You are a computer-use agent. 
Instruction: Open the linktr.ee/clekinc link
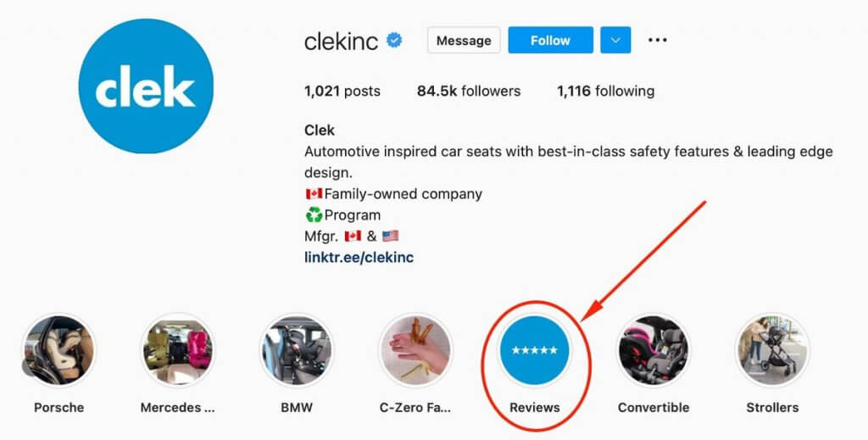coord(359,257)
